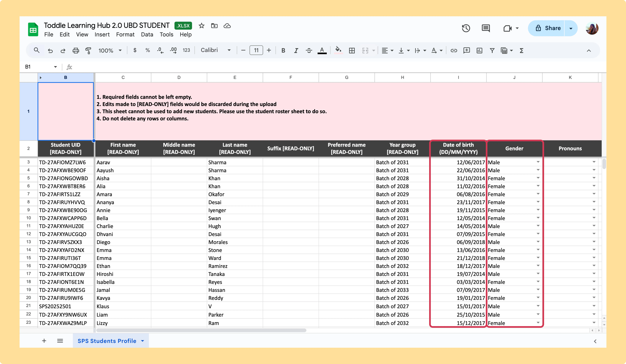Open Google Sheets home logo
626x364 pixels.
pyautogui.click(x=33, y=30)
